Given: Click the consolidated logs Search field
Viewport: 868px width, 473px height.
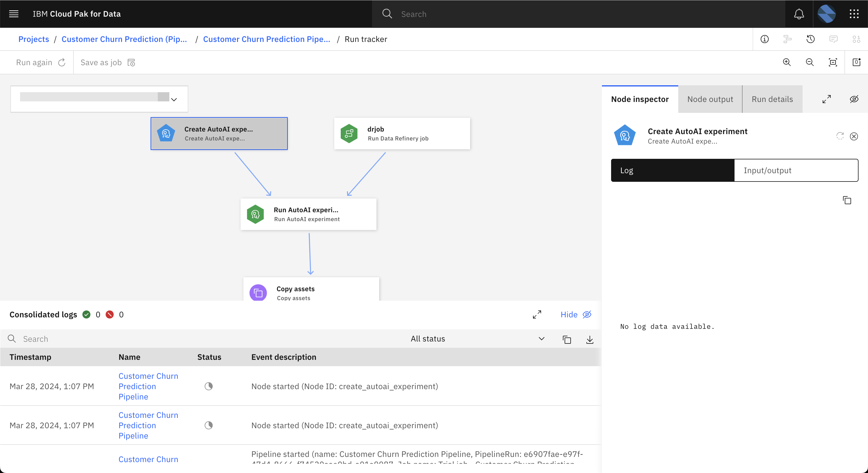Looking at the screenshot, I should (x=202, y=339).
